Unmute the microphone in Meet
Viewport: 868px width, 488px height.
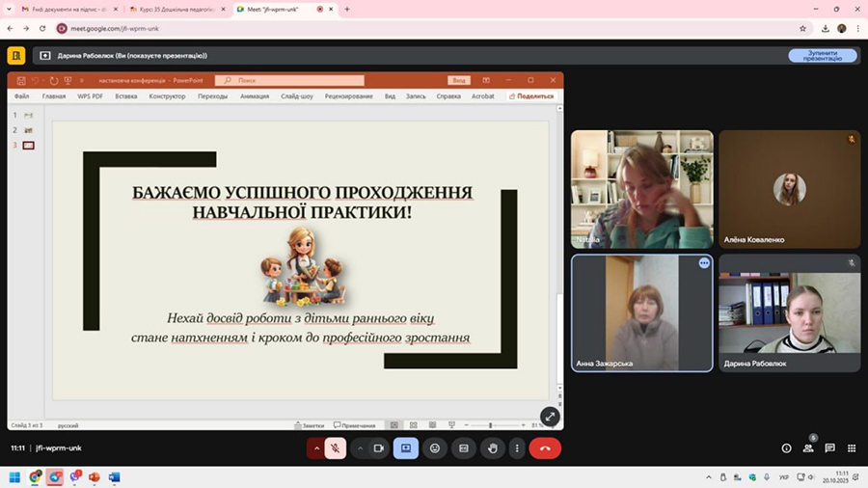tap(335, 447)
